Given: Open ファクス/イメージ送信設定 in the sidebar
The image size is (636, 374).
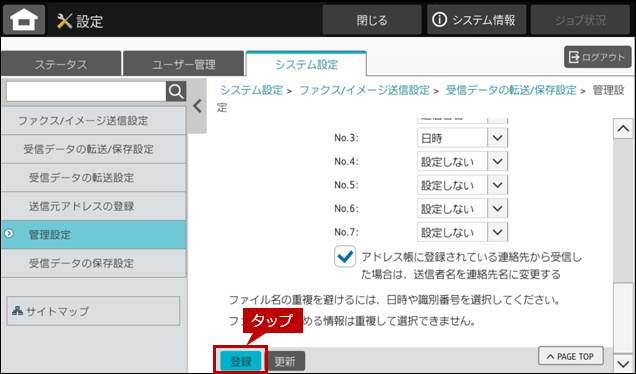Looking at the screenshot, I should [93, 120].
